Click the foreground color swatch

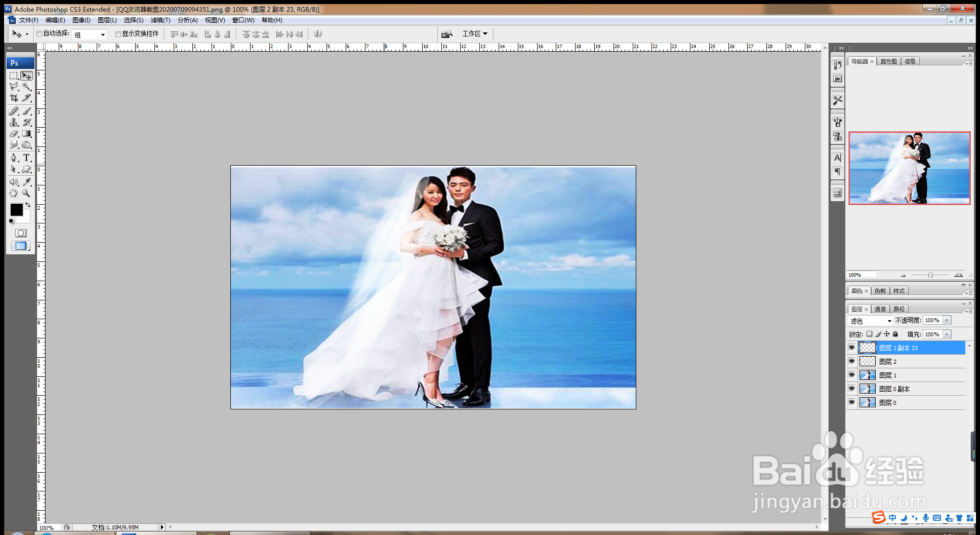(16, 209)
